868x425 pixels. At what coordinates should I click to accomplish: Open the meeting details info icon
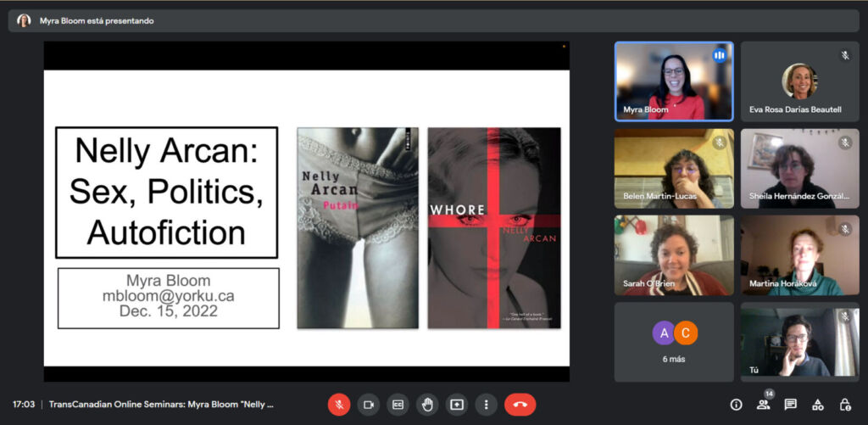click(736, 405)
